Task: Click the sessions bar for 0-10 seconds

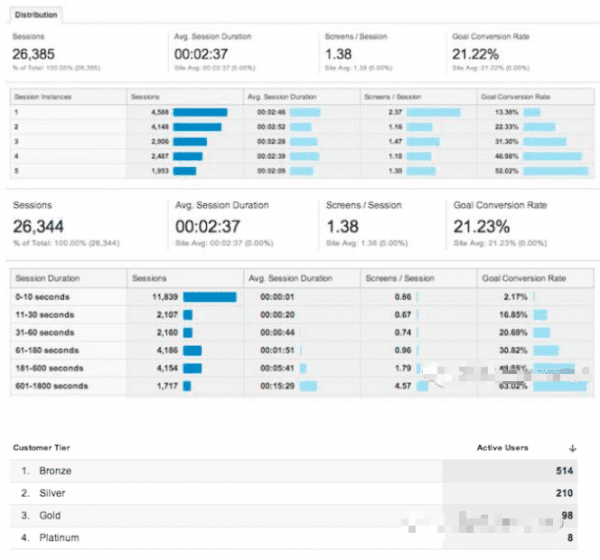Action: [210, 297]
